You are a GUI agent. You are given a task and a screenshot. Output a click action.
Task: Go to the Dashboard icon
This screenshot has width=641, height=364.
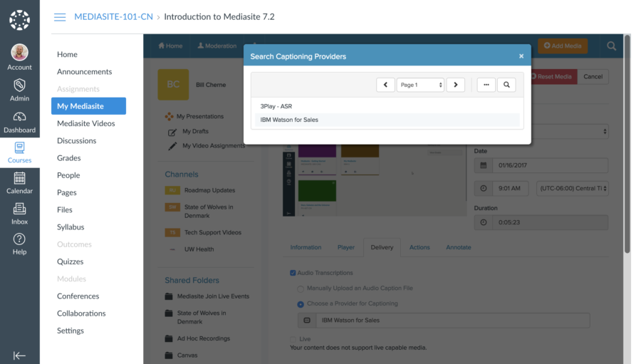coord(20,117)
